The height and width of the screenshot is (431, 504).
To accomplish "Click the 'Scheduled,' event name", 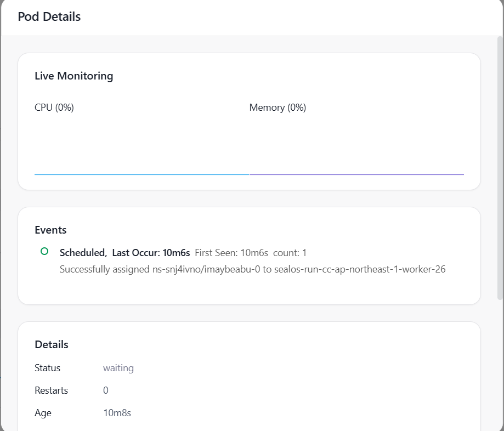I will tap(83, 253).
